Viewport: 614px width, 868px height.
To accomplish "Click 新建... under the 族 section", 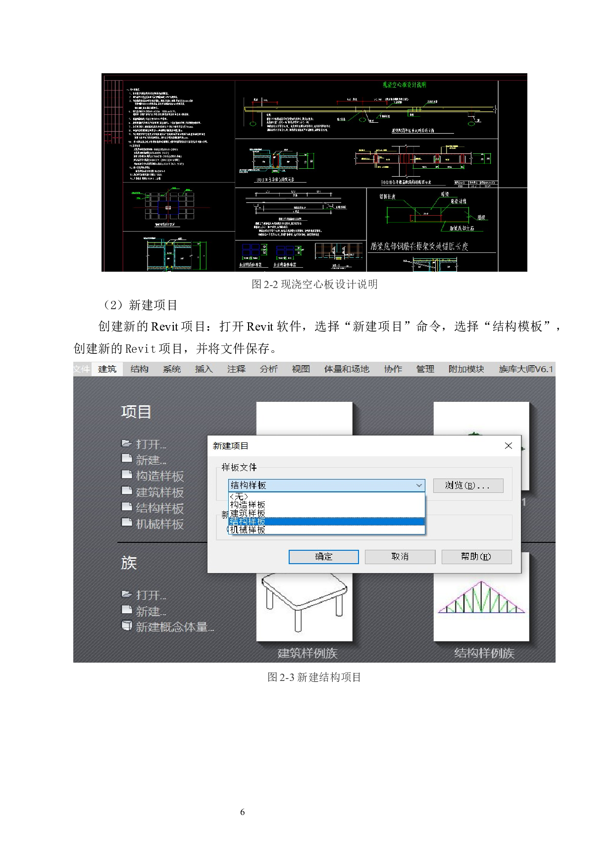I will coord(151,611).
